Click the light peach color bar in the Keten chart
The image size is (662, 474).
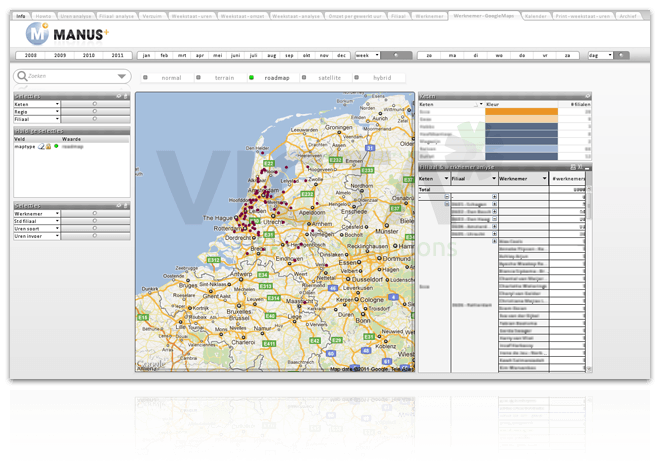point(521,119)
